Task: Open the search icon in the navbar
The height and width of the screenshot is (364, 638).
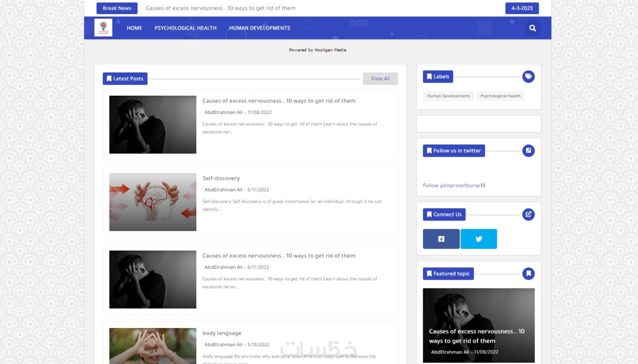Action: tap(532, 28)
